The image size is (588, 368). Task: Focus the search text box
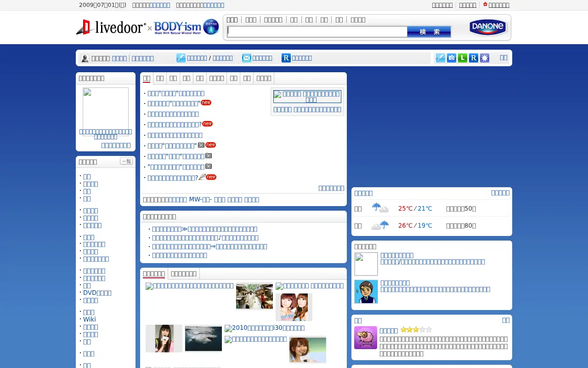coord(317,32)
